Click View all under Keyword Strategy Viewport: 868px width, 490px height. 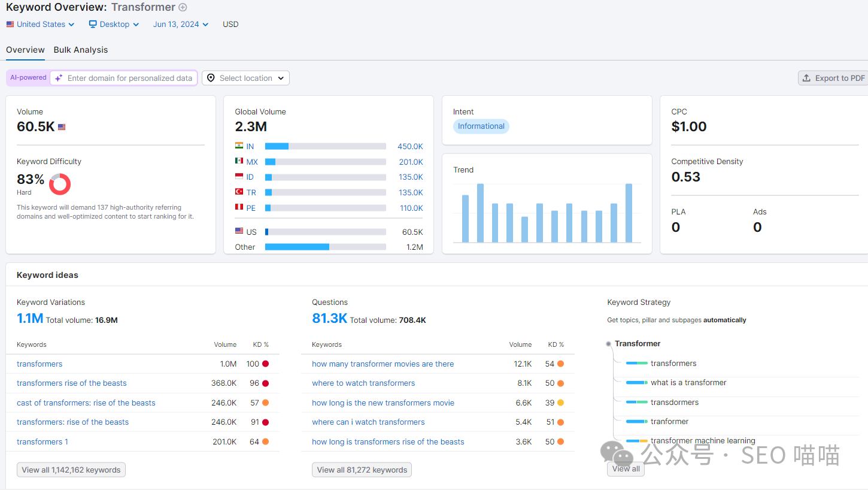626,469
